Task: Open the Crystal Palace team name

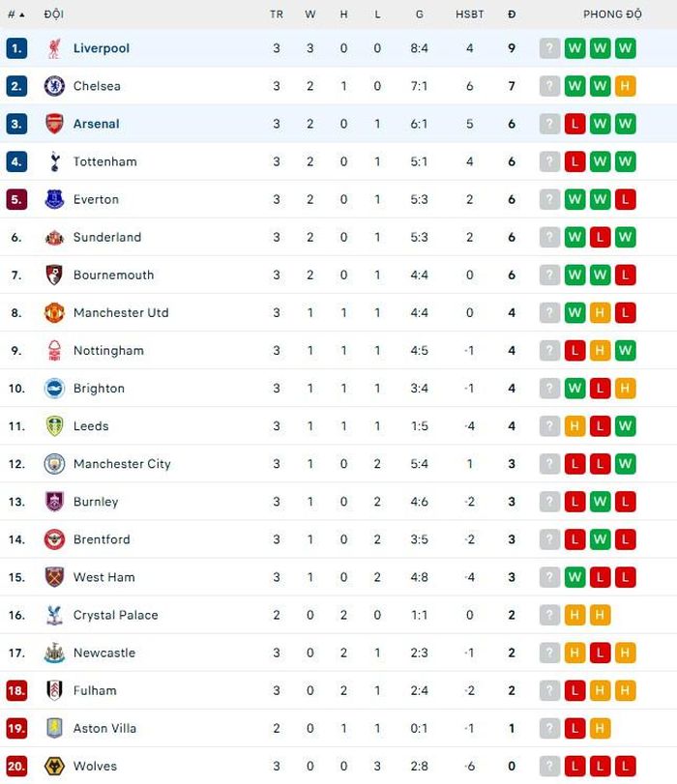Action: point(116,615)
